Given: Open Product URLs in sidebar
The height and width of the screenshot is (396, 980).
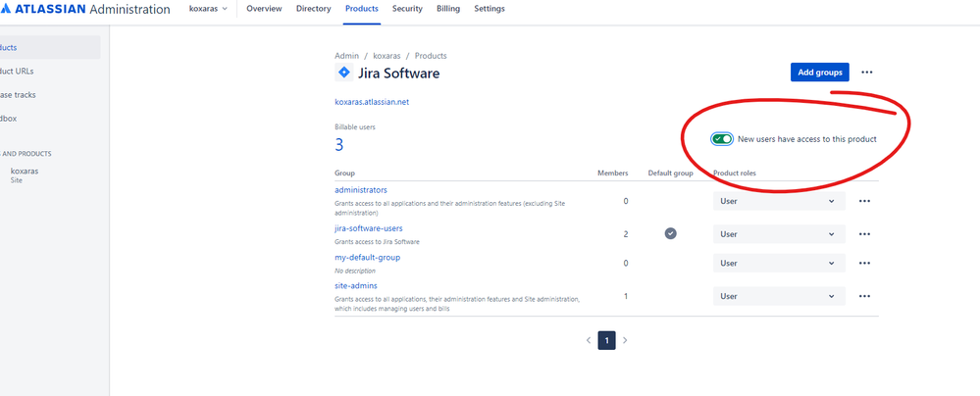Looking at the screenshot, I should (x=17, y=72).
